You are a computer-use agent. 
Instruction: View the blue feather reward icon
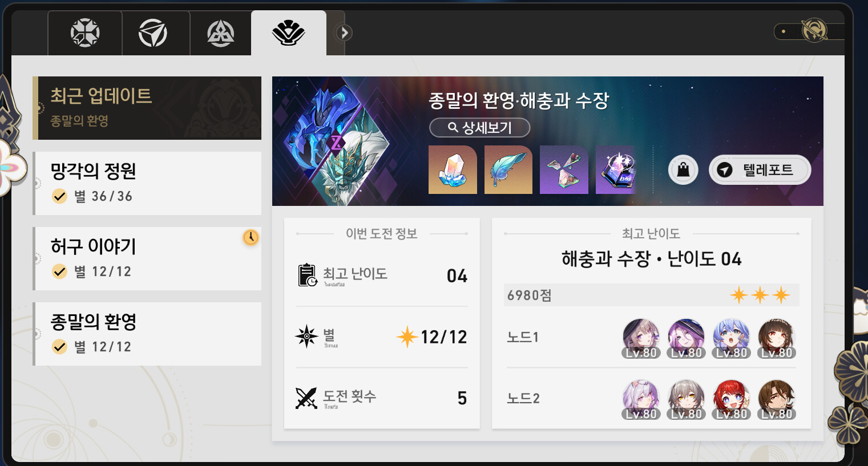(508, 169)
